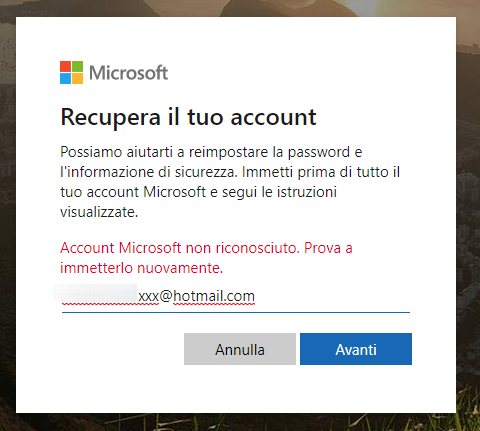Focus the email account input field

point(236,297)
